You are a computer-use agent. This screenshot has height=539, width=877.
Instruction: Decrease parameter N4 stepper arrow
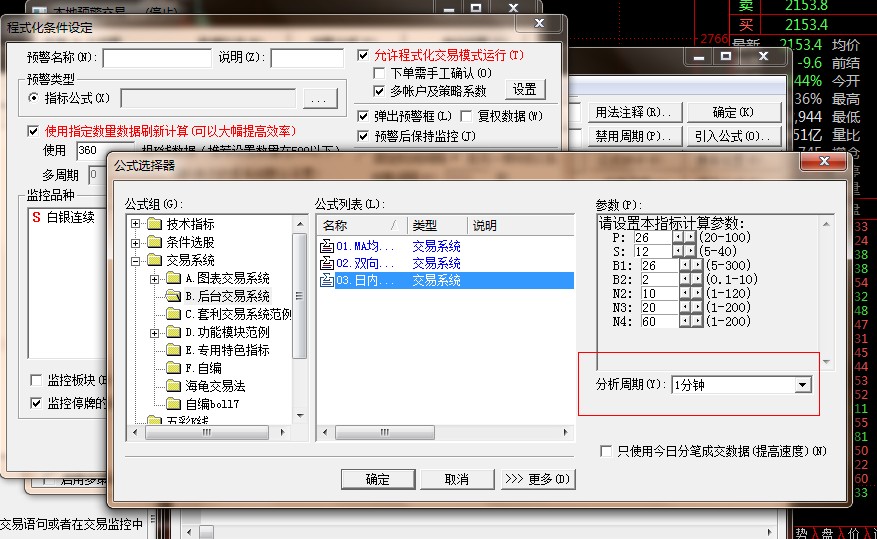(x=685, y=321)
